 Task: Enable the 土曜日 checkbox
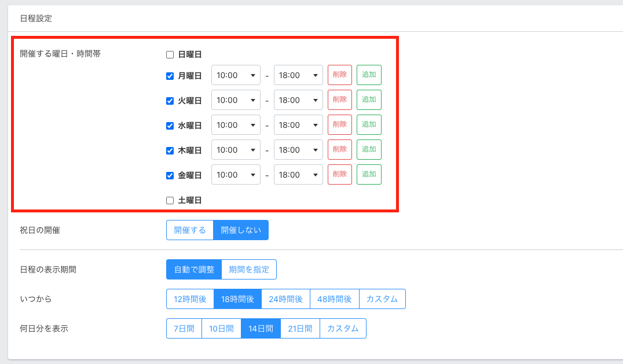170,200
